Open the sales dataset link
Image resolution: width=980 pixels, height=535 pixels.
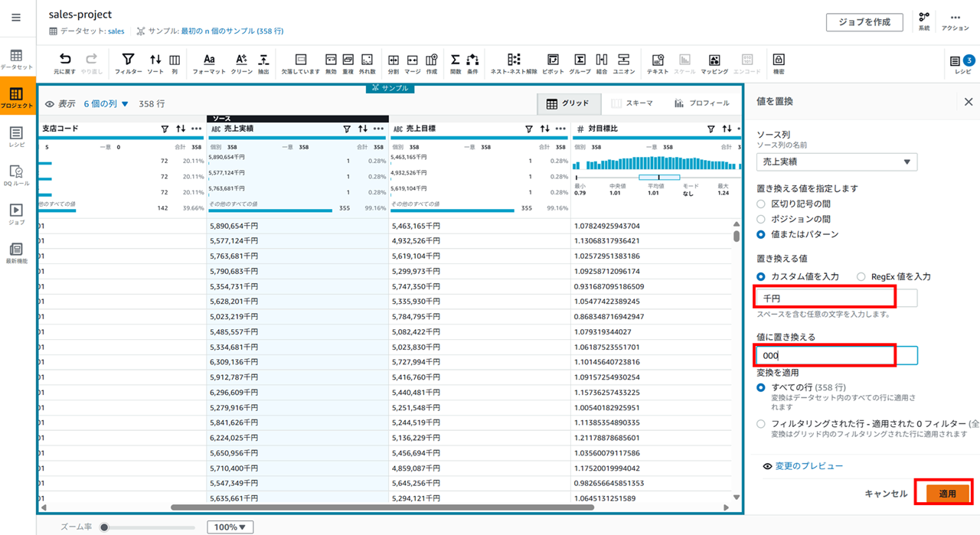(116, 31)
